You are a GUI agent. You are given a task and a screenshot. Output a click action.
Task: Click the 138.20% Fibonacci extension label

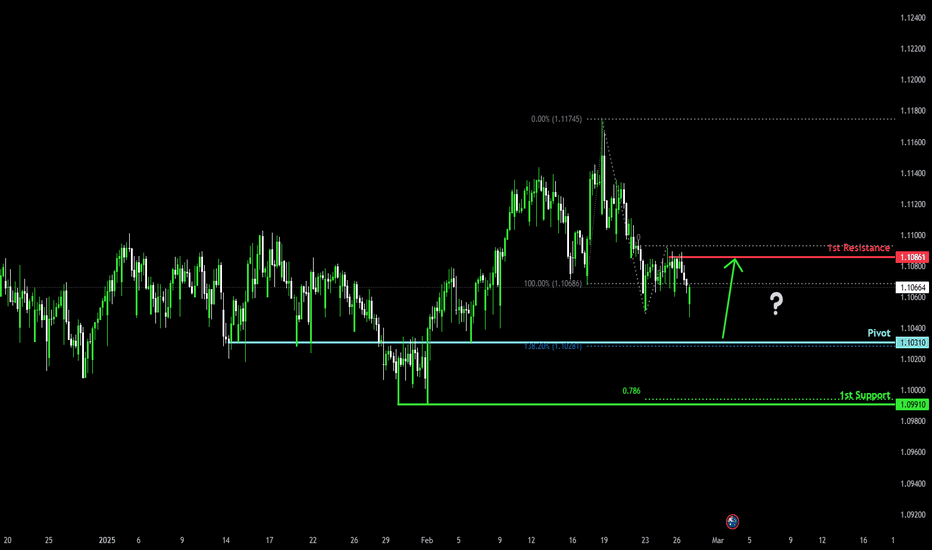tap(553, 346)
